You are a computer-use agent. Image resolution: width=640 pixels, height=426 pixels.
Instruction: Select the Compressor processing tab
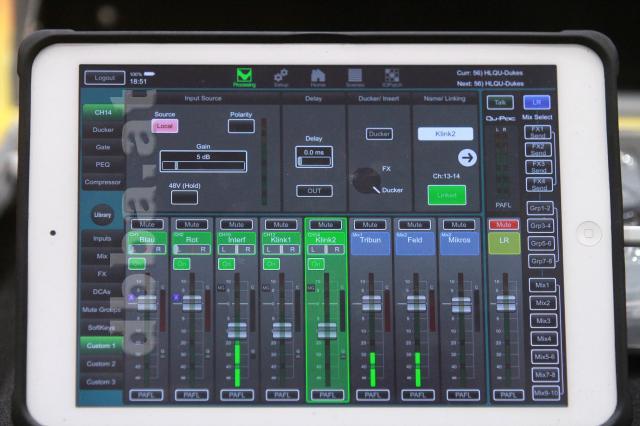[103, 183]
